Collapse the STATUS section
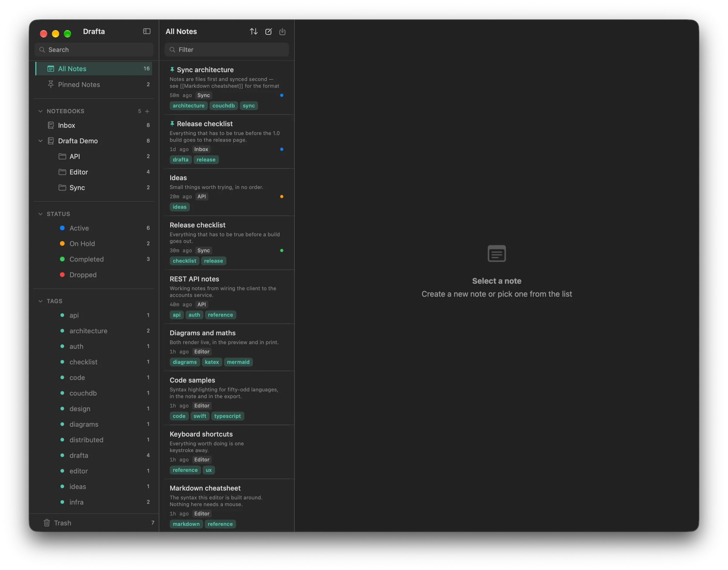The image size is (728, 570). point(40,214)
